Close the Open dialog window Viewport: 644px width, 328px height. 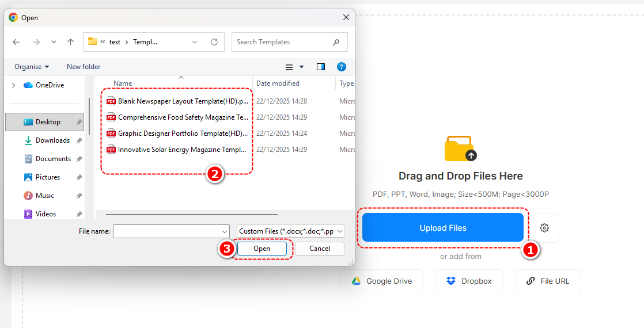[x=346, y=18]
